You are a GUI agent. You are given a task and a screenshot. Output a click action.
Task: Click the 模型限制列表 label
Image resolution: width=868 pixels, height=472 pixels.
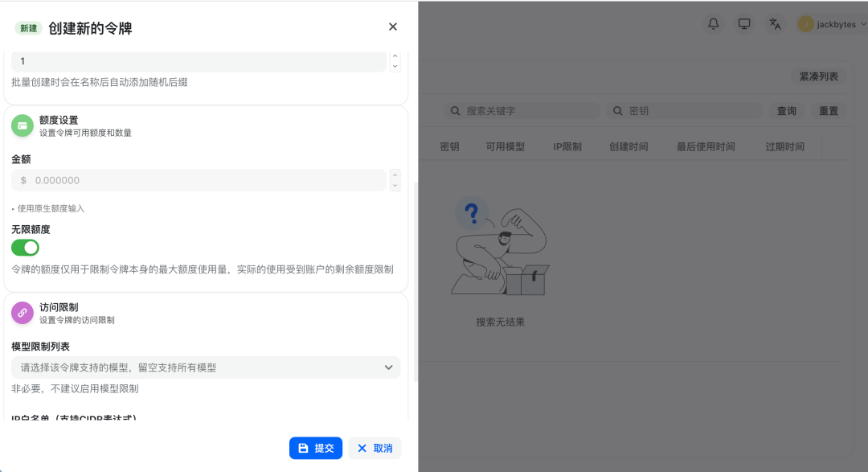click(x=40, y=347)
